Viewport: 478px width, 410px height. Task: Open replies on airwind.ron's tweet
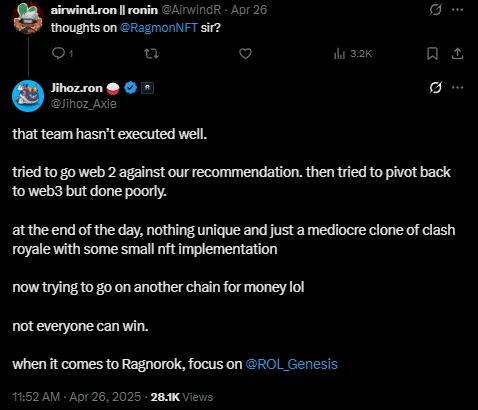[62, 53]
